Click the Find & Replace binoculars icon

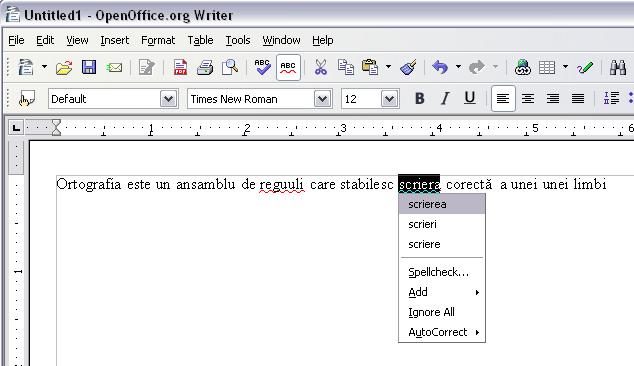pos(618,67)
